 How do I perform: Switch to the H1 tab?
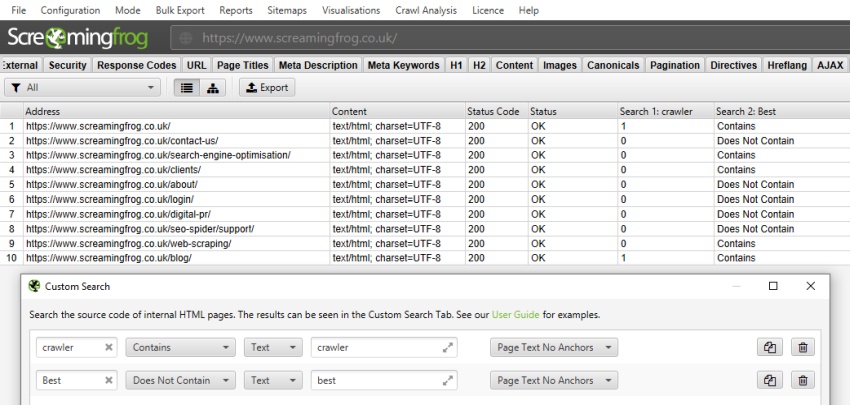point(456,65)
